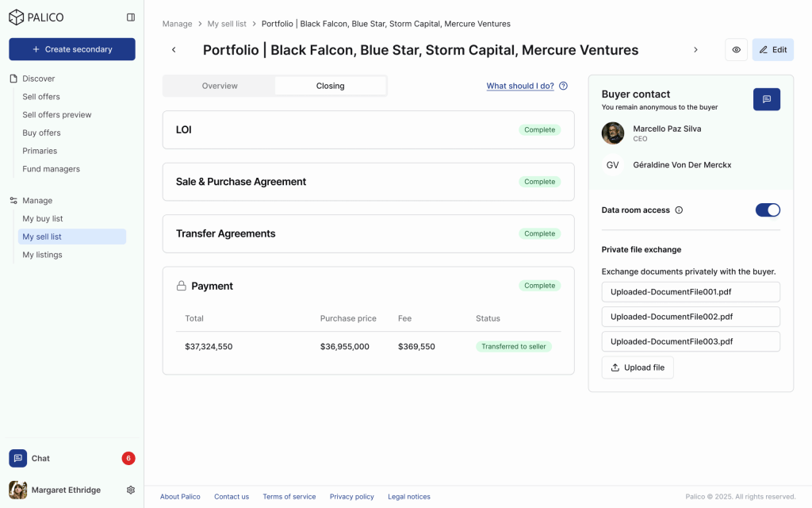
Task: Expand the Sale & Purchase Agreement section
Action: pos(368,182)
